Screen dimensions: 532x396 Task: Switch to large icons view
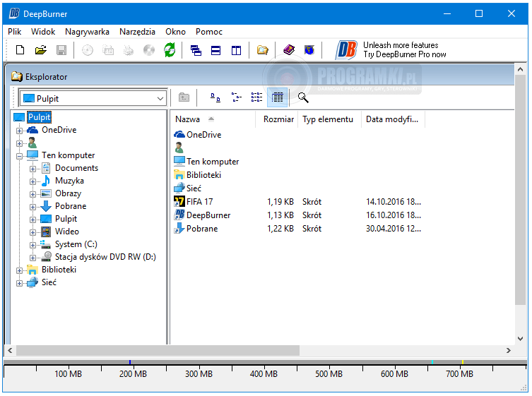click(215, 97)
